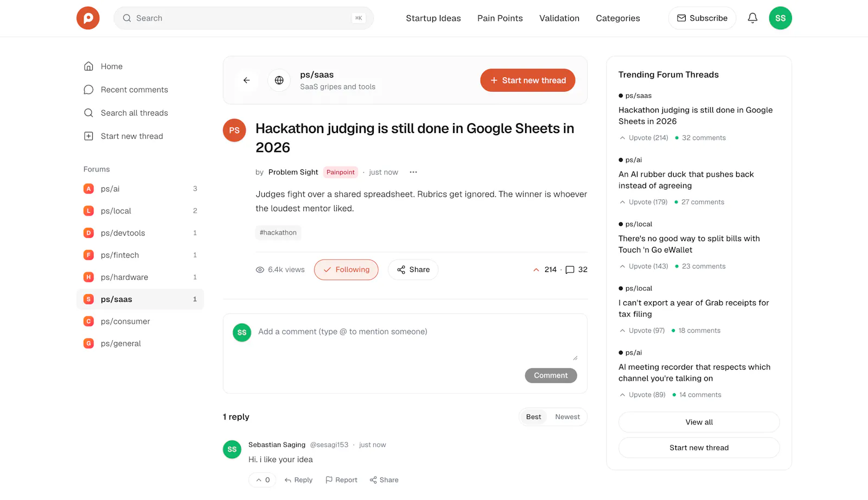
Task: Click View all trending threads
Action: point(699,422)
